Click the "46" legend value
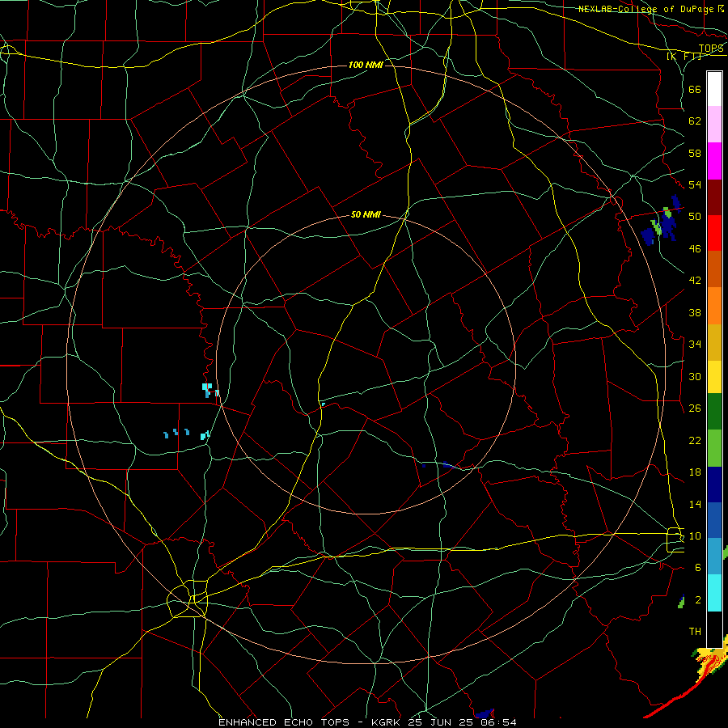The image size is (728, 728). coord(695,249)
